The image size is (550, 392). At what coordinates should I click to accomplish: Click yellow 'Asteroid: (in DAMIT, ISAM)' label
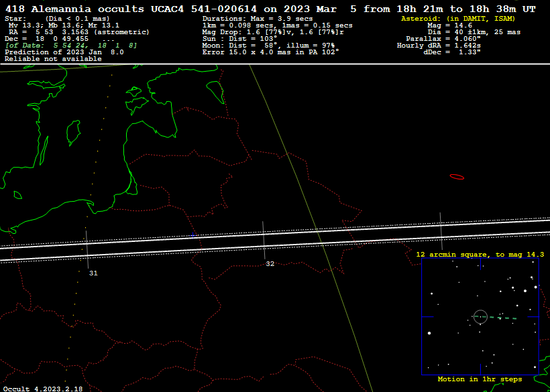[x=458, y=19]
